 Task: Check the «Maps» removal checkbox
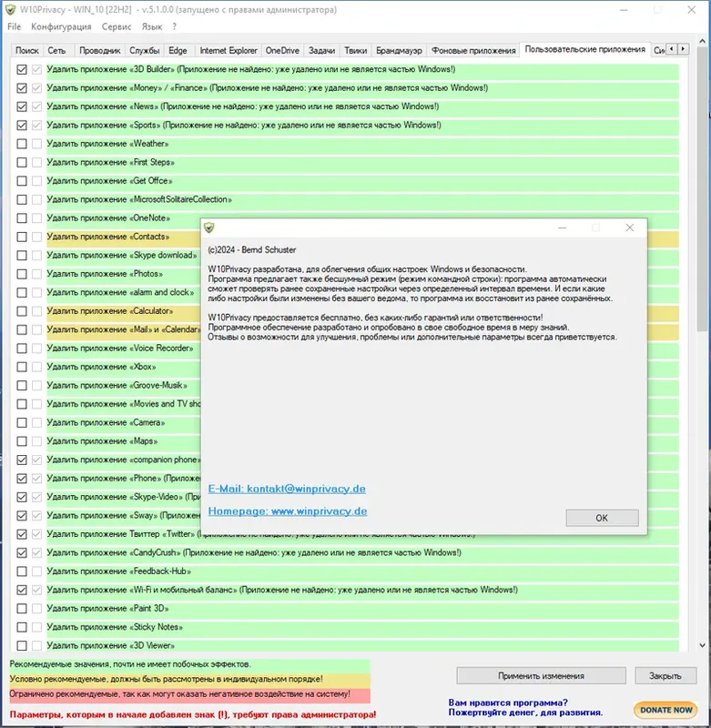click(x=22, y=441)
